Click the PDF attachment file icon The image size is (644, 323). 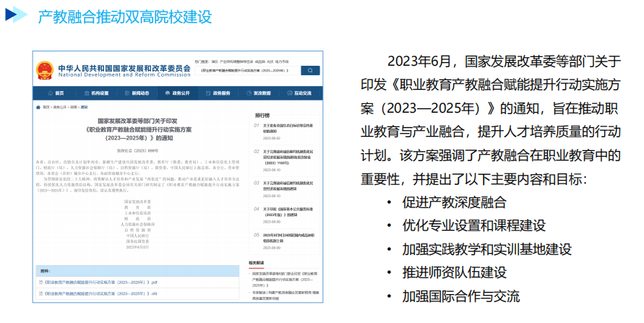click(41, 282)
